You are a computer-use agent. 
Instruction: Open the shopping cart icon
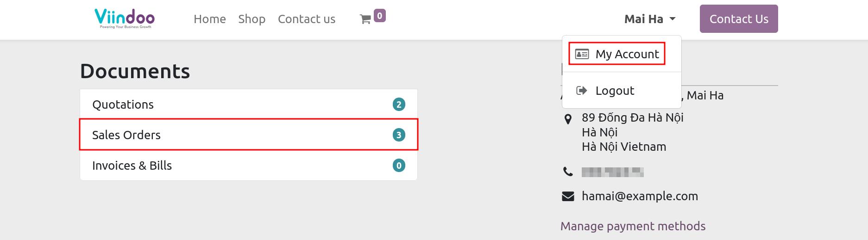pyautogui.click(x=365, y=19)
